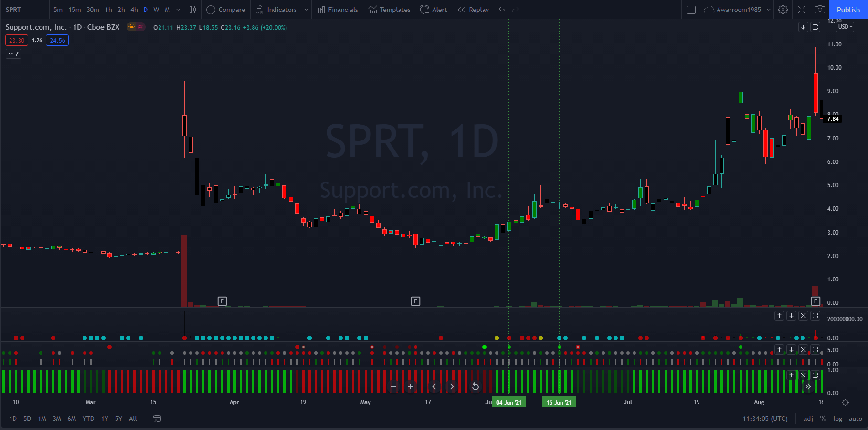
Task: Open the candlestick chart style selector
Action: point(192,10)
